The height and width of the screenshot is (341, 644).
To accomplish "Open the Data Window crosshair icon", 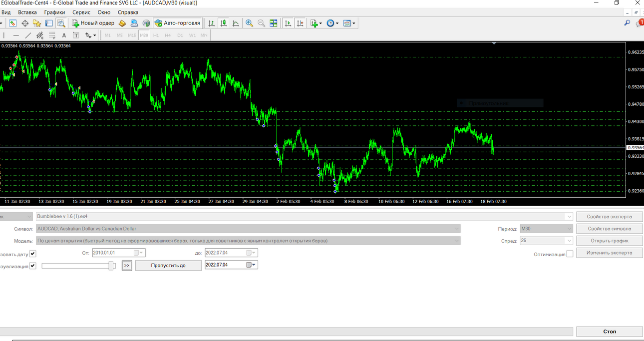I will (x=25, y=23).
